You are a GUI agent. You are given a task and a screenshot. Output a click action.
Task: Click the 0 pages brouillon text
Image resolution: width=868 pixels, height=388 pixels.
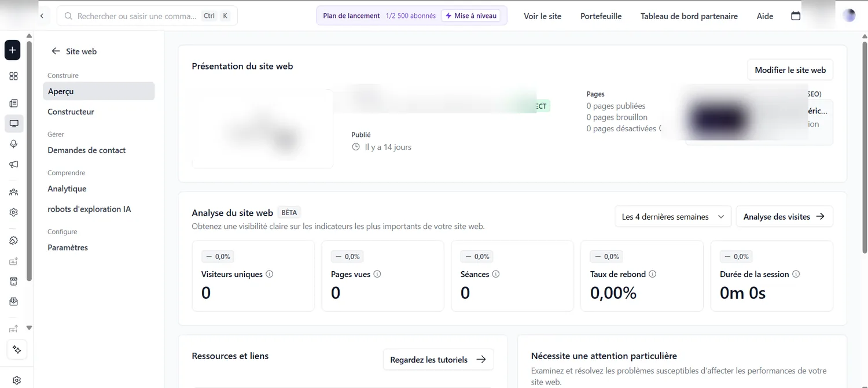pos(617,117)
